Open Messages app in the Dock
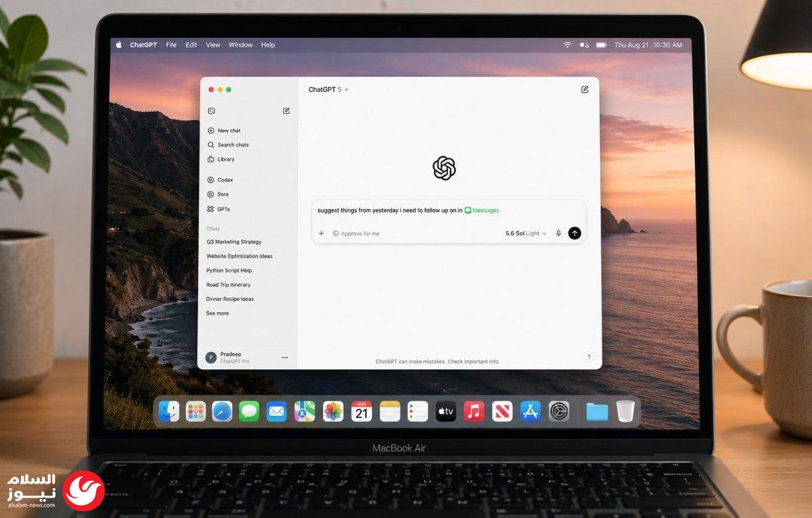 pos(249,411)
